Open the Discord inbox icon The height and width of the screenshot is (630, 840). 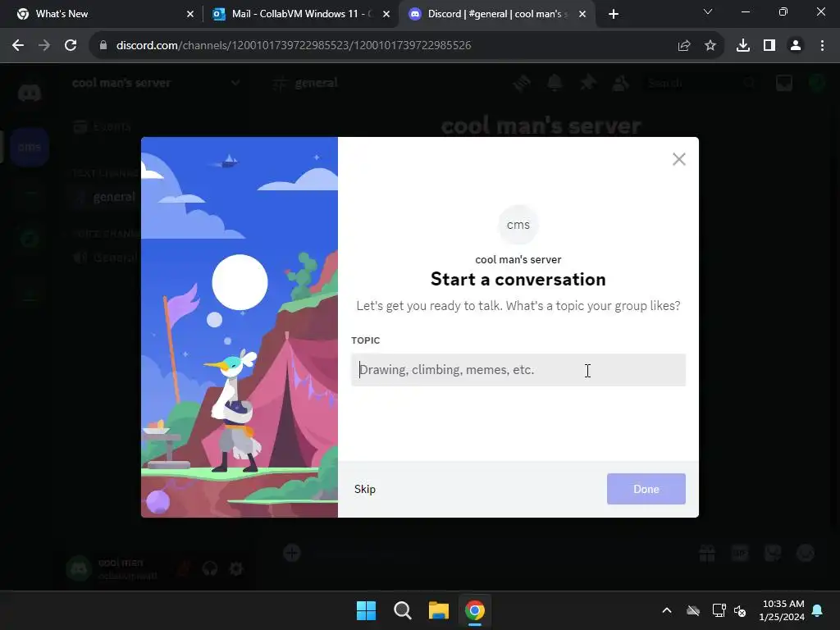[x=784, y=83]
